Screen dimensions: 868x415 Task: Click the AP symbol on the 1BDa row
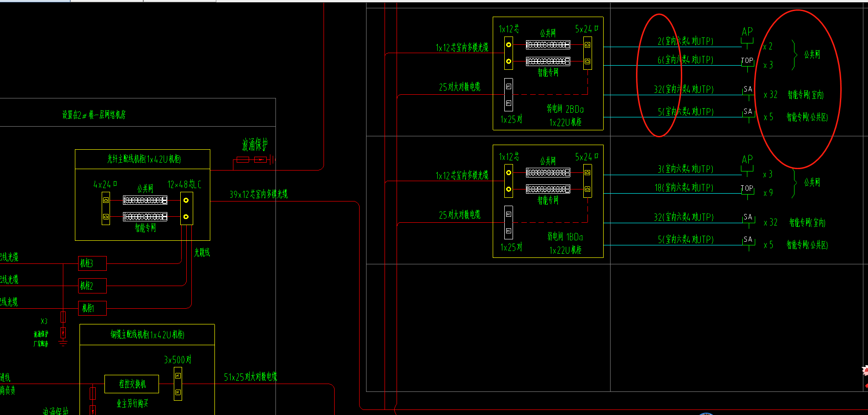click(x=747, y=165)
